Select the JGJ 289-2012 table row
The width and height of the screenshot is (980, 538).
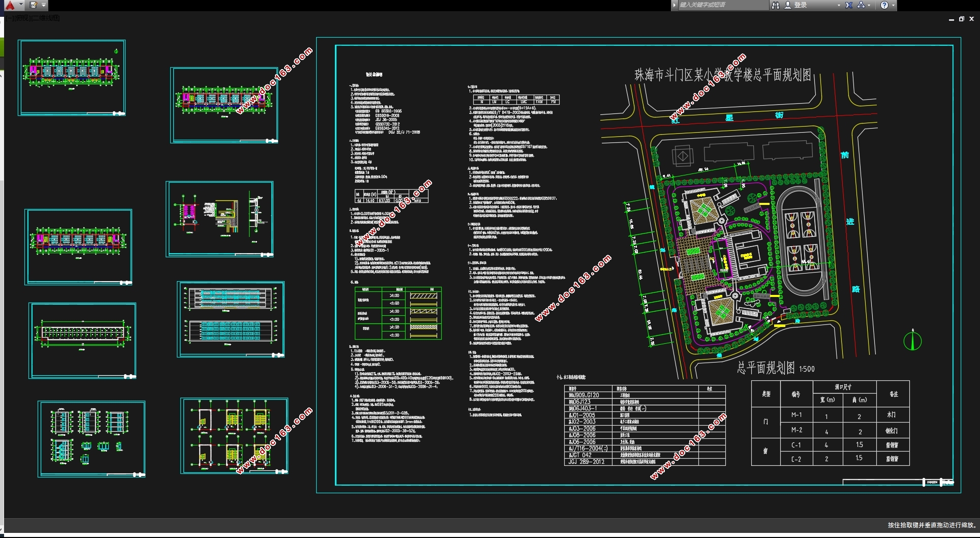tap(645, 462)
